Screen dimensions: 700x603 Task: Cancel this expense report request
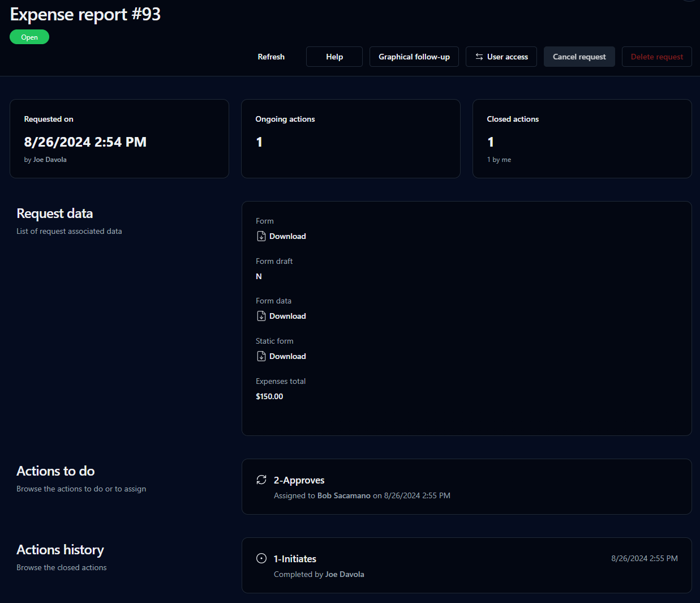click(579, 57)
